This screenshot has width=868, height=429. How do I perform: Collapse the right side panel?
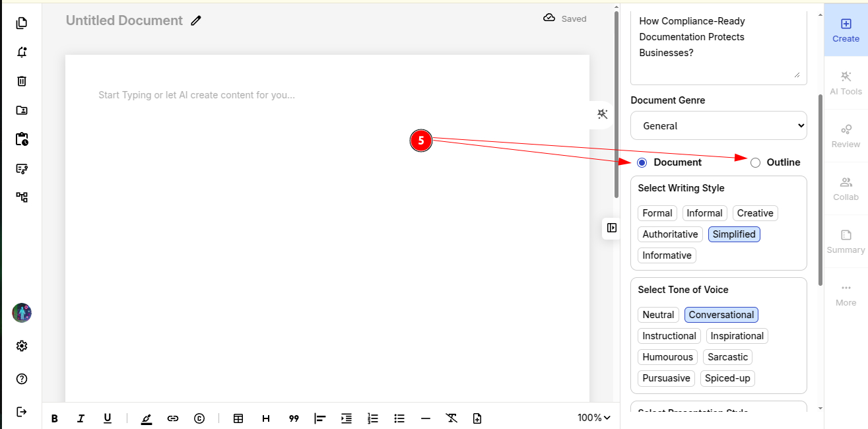click(612, 228)
